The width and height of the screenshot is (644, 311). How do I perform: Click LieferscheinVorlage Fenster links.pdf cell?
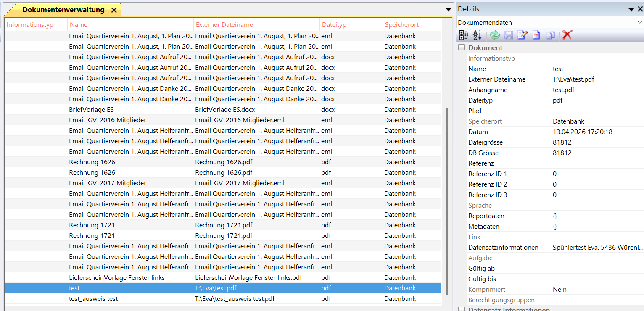257,278
